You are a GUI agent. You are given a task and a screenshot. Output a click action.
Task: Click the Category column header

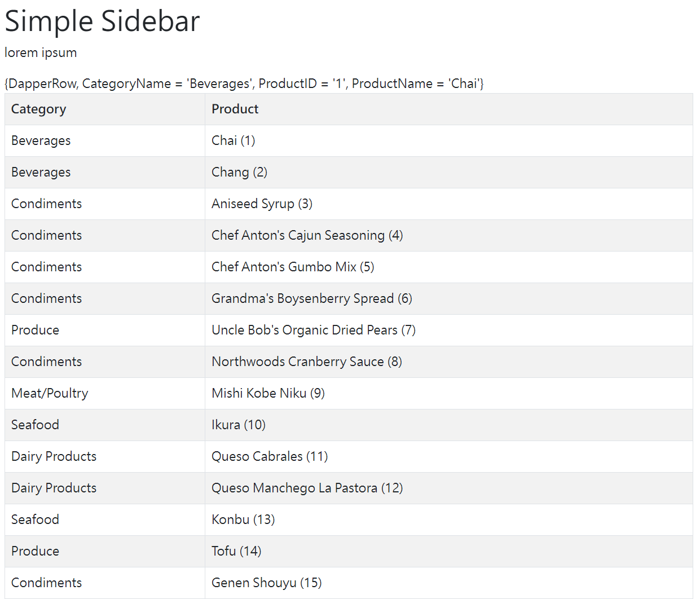coord(38,109)
